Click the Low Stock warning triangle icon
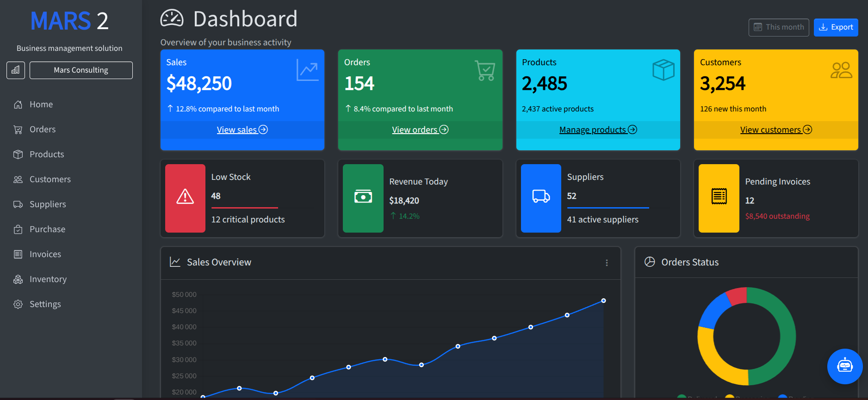 (x=185, y=197)
